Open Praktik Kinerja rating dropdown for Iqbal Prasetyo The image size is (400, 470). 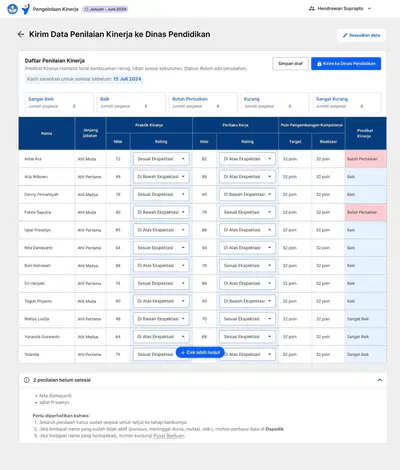[161, 230]
